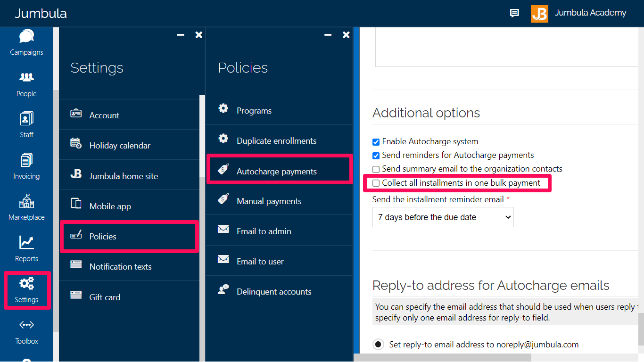The image size is (644, 362).
Task: Click the Send the installment reminder email label
Action: pos(438,199)
